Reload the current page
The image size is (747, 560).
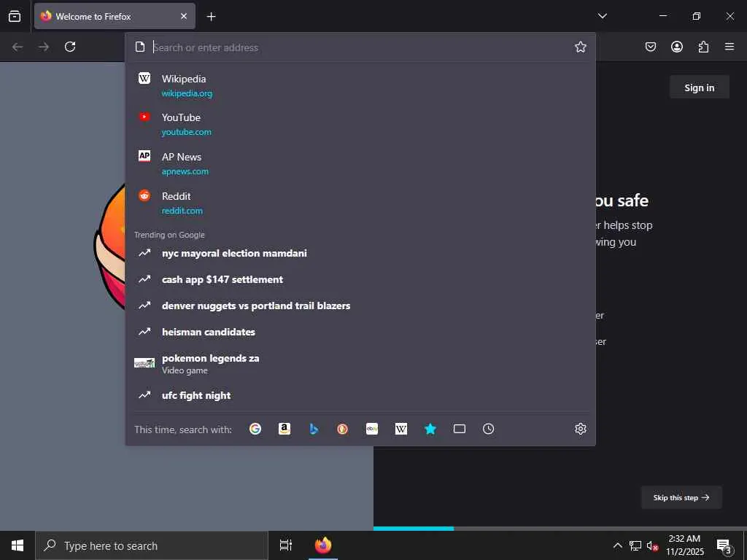tap(70, 47)
